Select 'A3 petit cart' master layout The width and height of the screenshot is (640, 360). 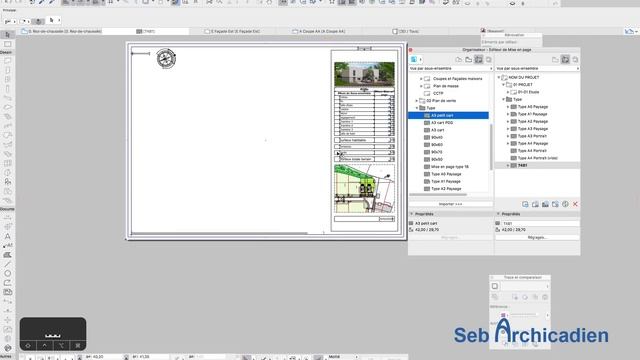449,116
